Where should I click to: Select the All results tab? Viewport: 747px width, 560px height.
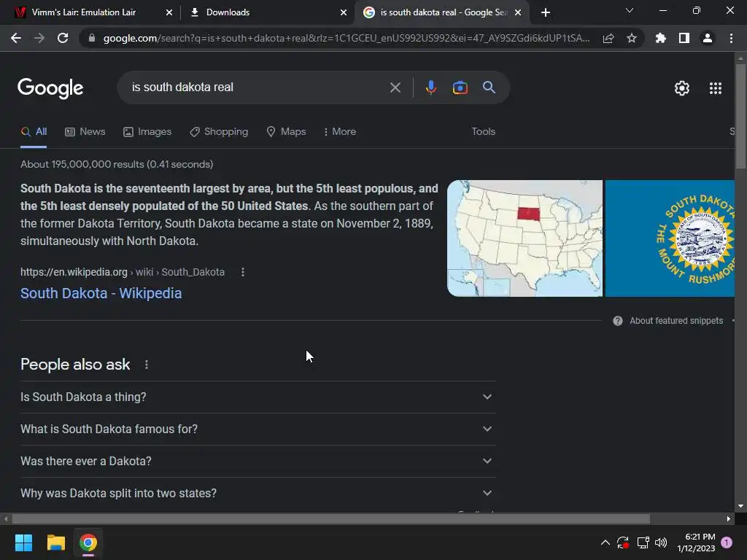[34, 132]
